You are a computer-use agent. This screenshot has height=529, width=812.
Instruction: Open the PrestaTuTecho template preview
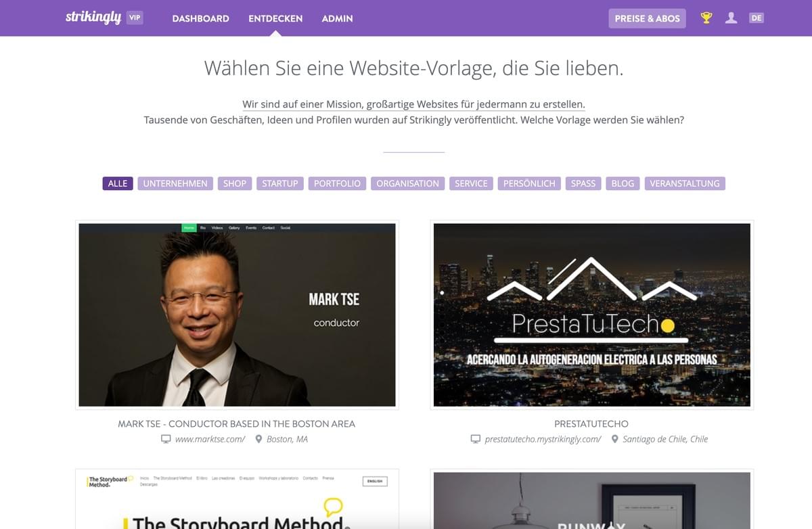592,315
